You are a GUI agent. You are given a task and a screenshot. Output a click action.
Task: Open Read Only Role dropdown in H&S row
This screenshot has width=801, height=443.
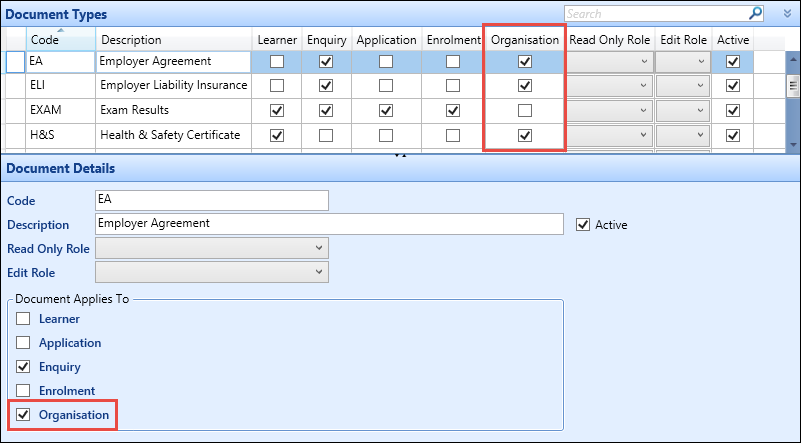pyautogui.click(x=610, y=135)
